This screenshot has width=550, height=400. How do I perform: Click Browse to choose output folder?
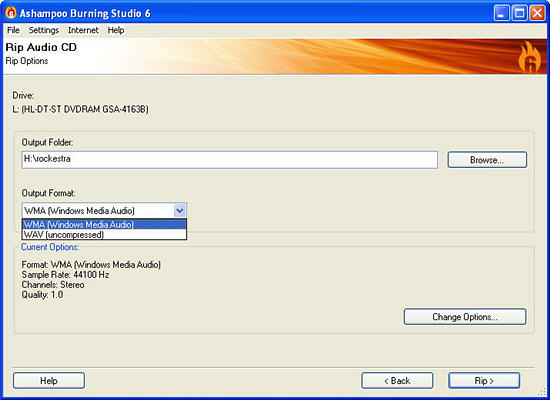point(487,160)
